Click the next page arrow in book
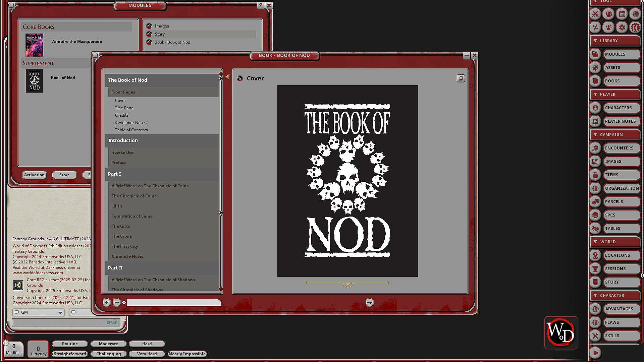Viewport: 644px width, 362px height. point(369,302)
